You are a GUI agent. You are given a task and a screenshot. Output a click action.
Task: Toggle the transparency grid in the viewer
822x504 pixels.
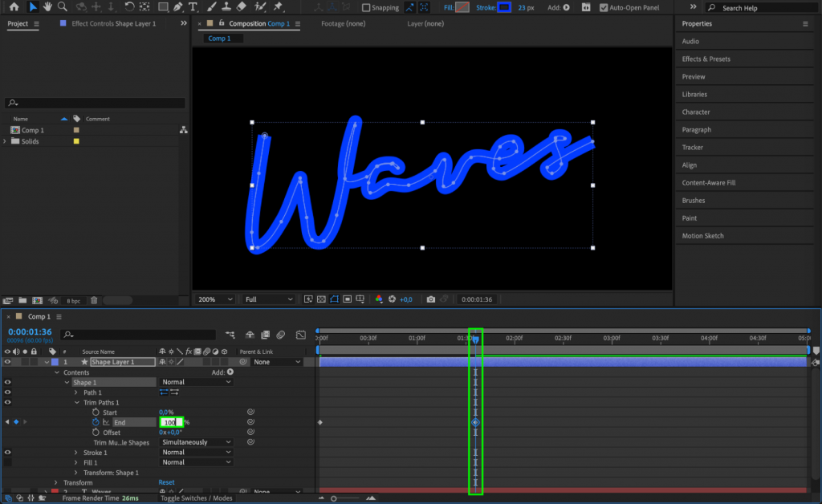tap(319, 299)
